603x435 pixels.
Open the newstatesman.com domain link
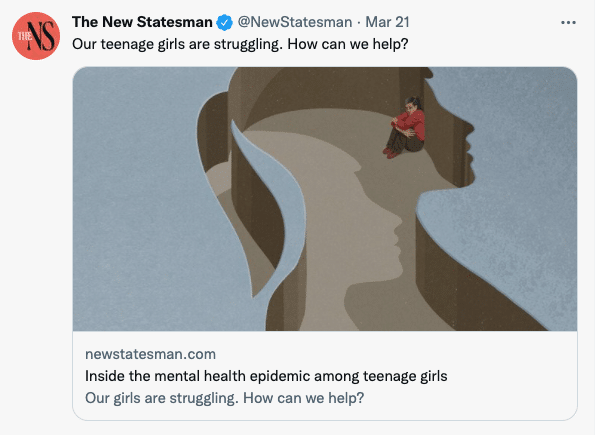point(150,354)
